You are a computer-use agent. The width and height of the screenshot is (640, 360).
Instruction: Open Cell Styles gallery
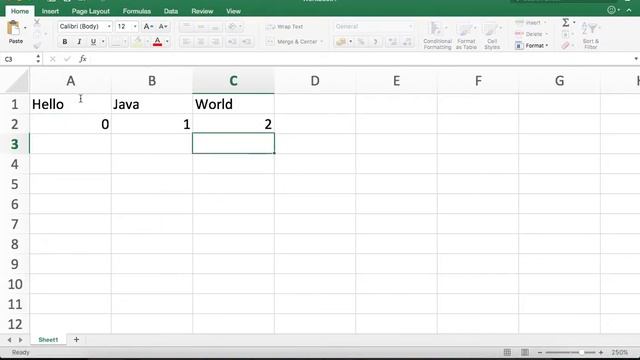[x=492, y=36]
